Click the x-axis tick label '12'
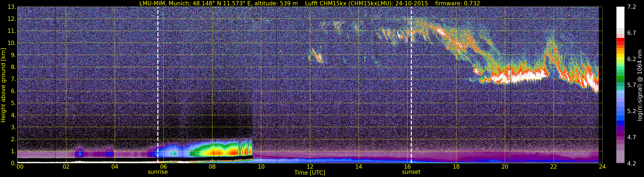644x177 pixels. pos(310,166)
